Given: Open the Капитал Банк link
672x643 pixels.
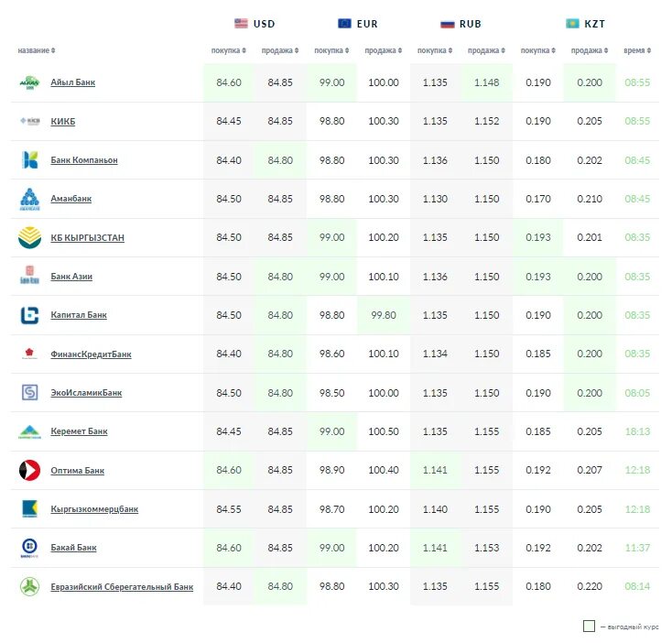Looking at the screenshot, I should pyautogui.click(x=79, y=315).
